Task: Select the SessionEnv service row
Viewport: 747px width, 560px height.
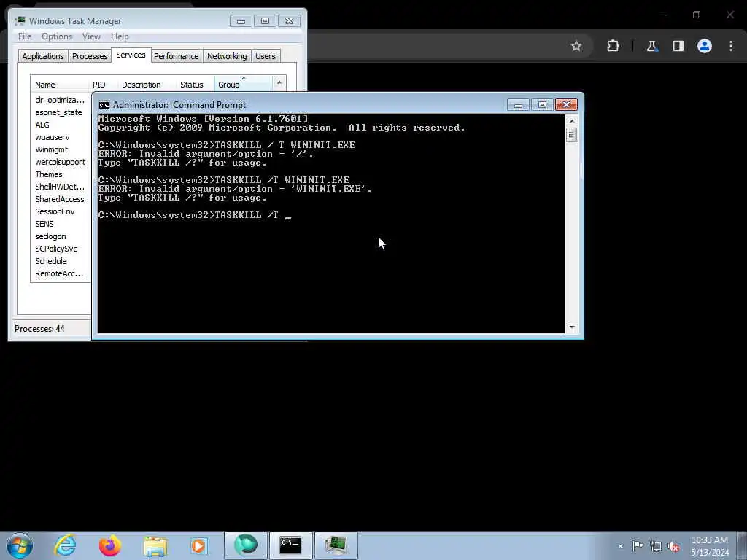Action: [60, 211]
